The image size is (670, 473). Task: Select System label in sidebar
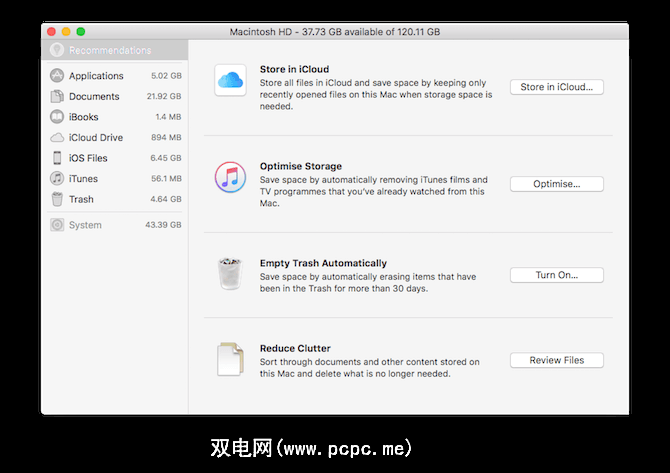coord(85,225)
